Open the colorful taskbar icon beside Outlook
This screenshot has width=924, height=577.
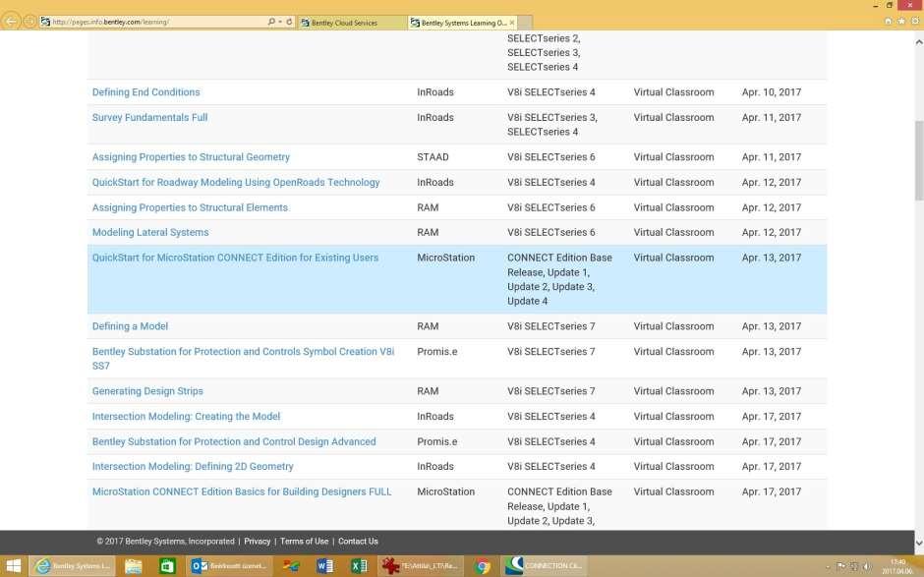[x=291, y=566]
